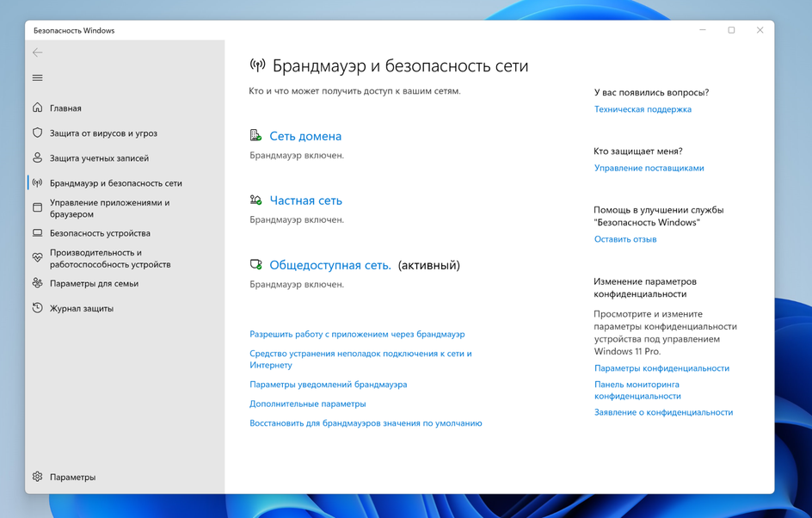Click the shield icon for virus protection
The image size is (812, 518).
pos(37,133)
